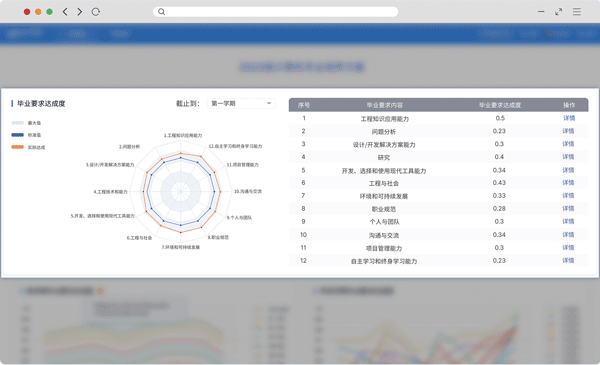Click radar axis label 12.自主学习和终身学习能力
600x365 pixels.
[235, 146]
